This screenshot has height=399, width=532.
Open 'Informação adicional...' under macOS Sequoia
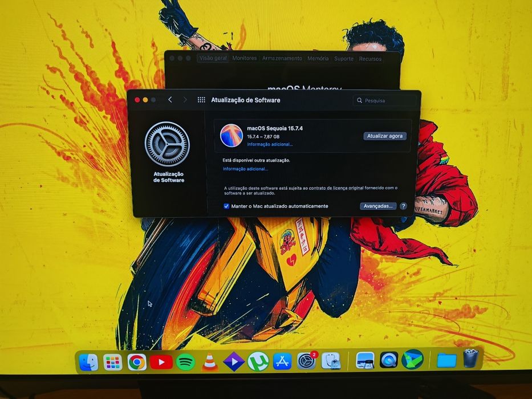[270, 145]
